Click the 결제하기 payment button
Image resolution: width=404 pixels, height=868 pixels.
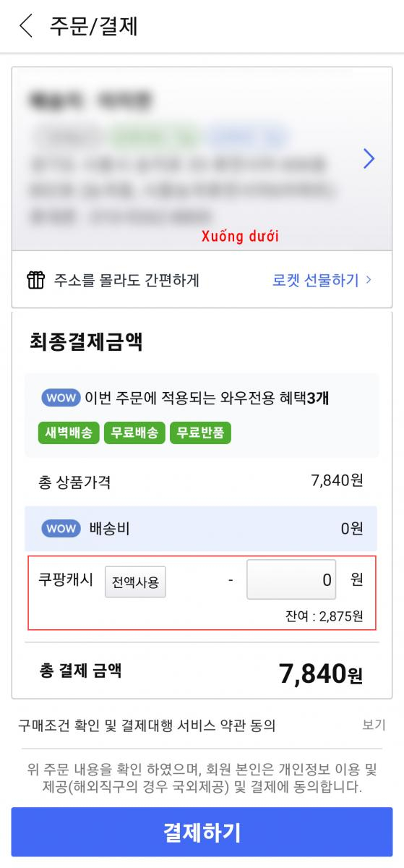tap(202, 832)
